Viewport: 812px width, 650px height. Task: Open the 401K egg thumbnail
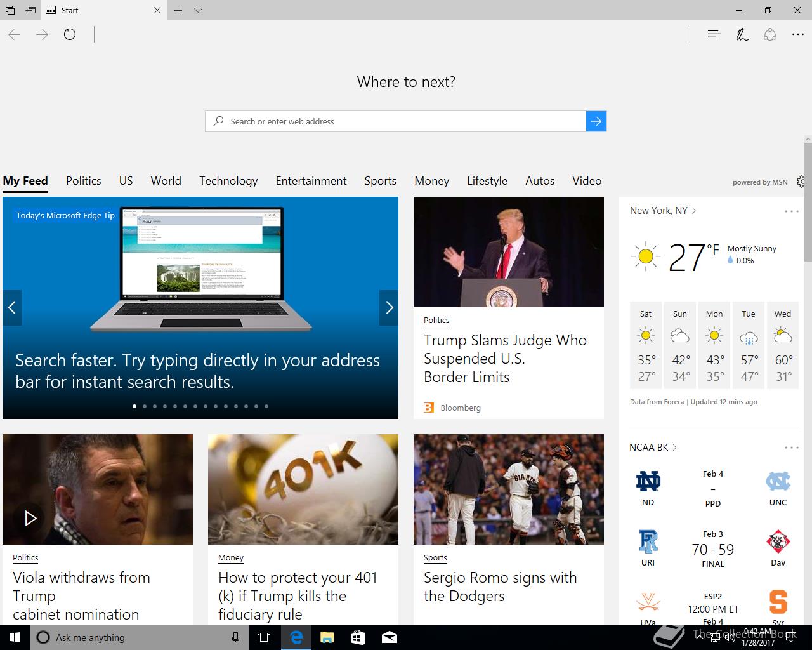click(303, 489)
